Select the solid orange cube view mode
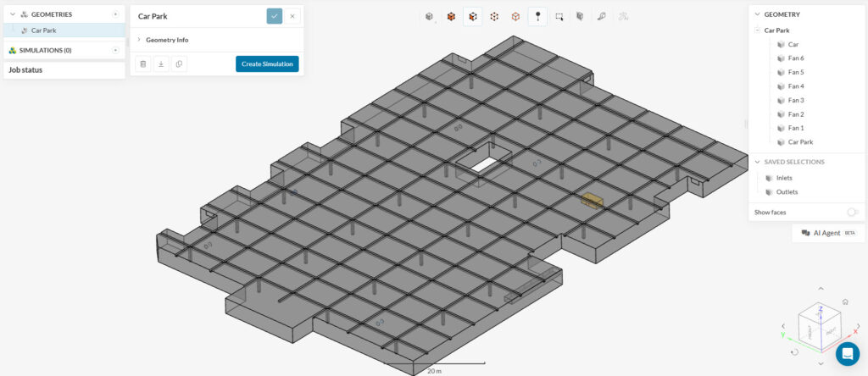This screenshot has width=868, height=376. [x=451, y=17]
